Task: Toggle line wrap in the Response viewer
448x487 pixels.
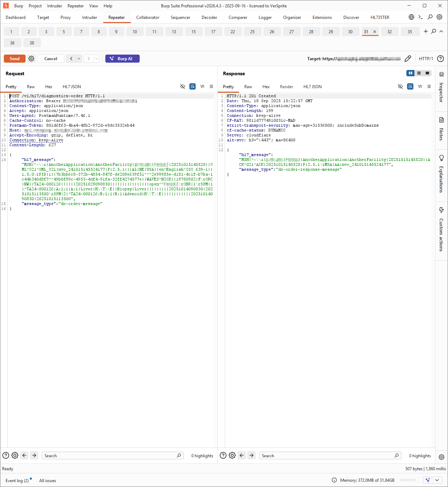Action: click(410, 86)
